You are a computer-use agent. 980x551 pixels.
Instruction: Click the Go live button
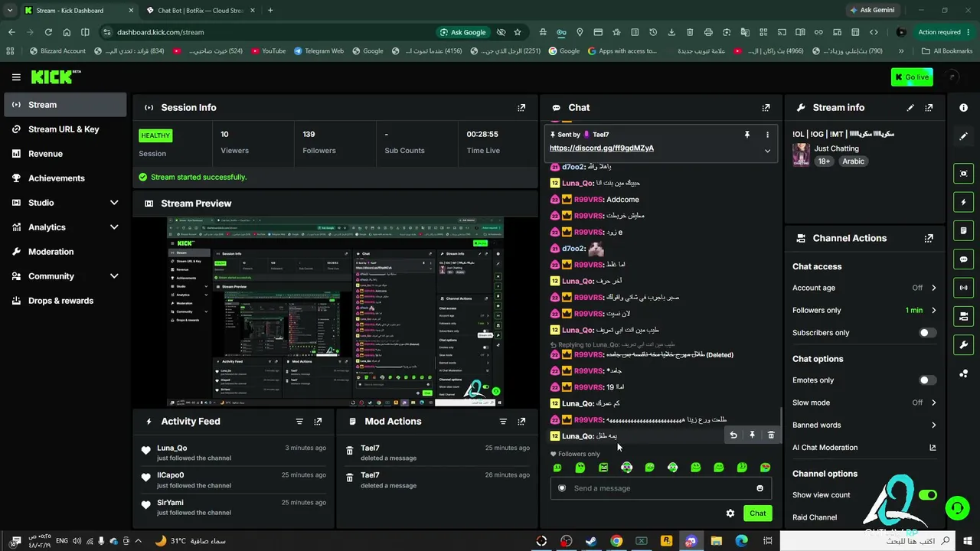[911, 77]
